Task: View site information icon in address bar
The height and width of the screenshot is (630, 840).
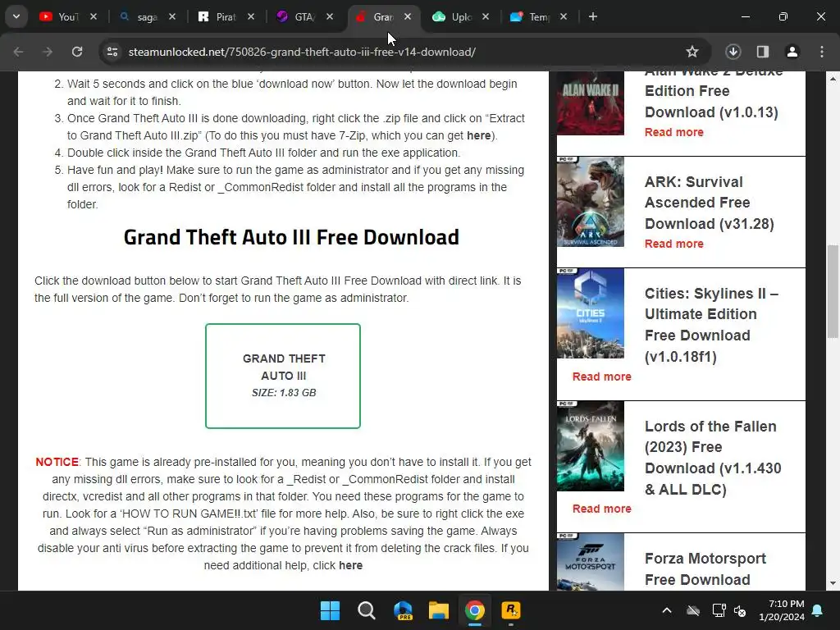Action: (112, 52)
